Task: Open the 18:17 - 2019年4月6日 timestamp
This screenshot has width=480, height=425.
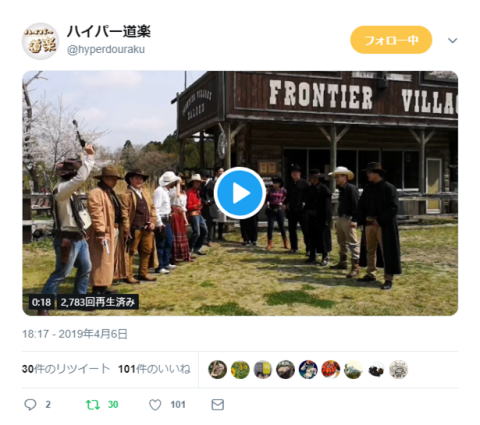Action: pos(75,334)
